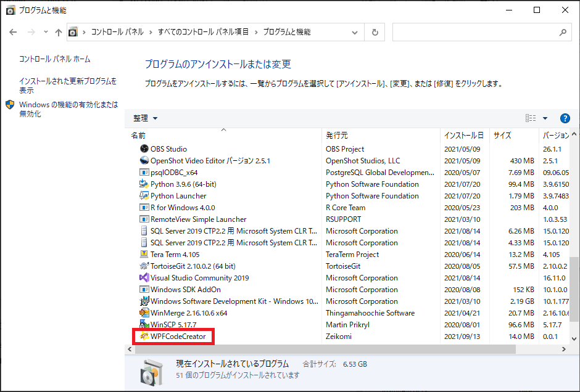Expand the chevron after すべてのコントロール パネル項目
Screen dimensions: 580x392
pos(255,32)
